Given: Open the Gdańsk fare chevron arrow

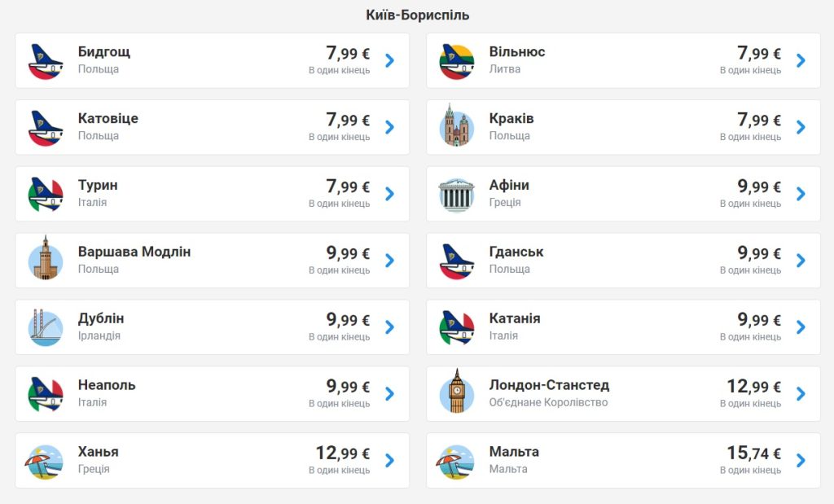Looking at the screenshot, I should (x=801, y=261).
